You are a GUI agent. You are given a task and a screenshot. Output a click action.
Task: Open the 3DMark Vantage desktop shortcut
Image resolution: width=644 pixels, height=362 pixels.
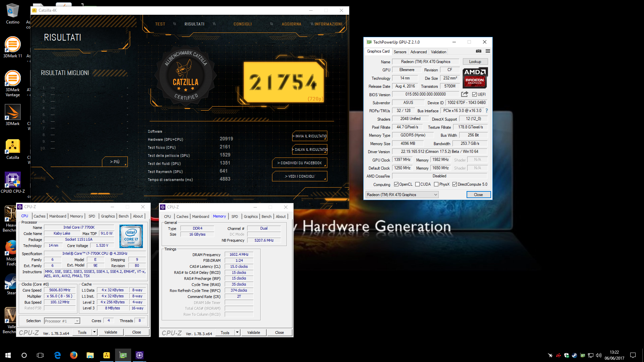click(x=12, y=83)
